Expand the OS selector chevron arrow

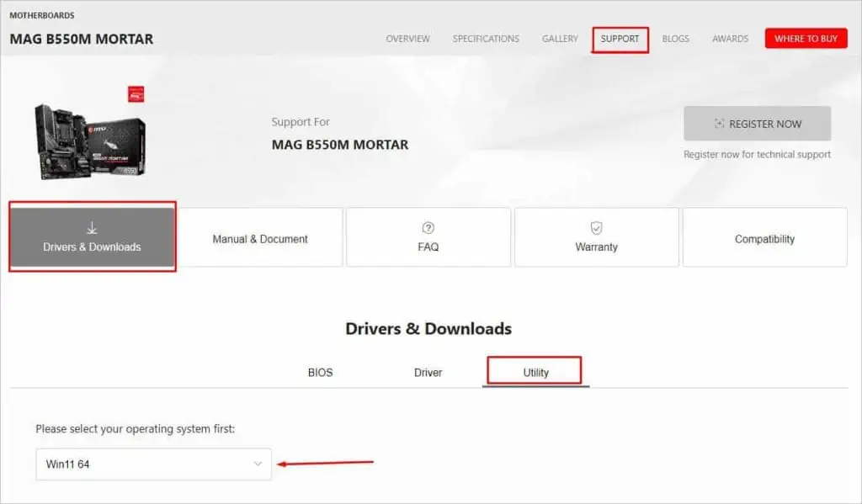pos(256,464)
